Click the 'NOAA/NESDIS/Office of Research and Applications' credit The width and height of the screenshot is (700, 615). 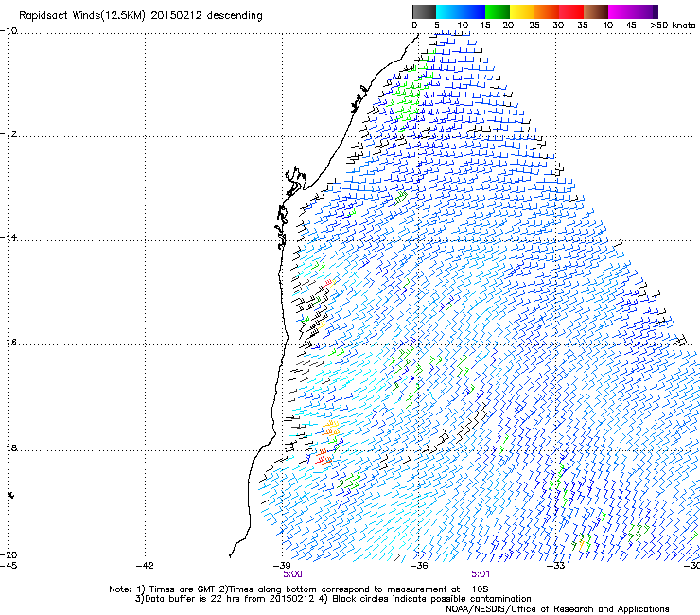click(557, 609)
